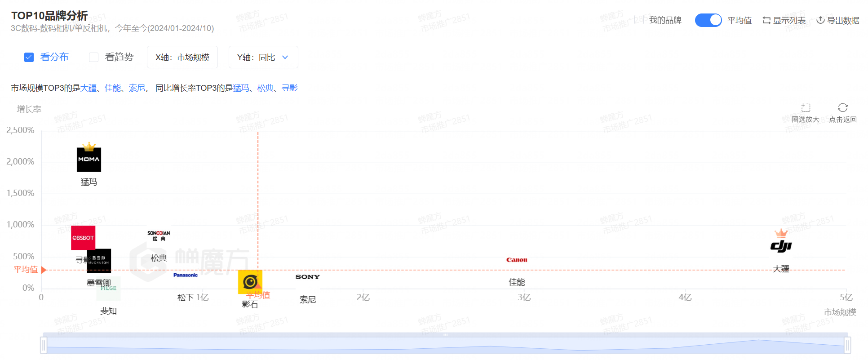Click the 松下 chart label
The image size is (868, 360).
tap(186, 298)
